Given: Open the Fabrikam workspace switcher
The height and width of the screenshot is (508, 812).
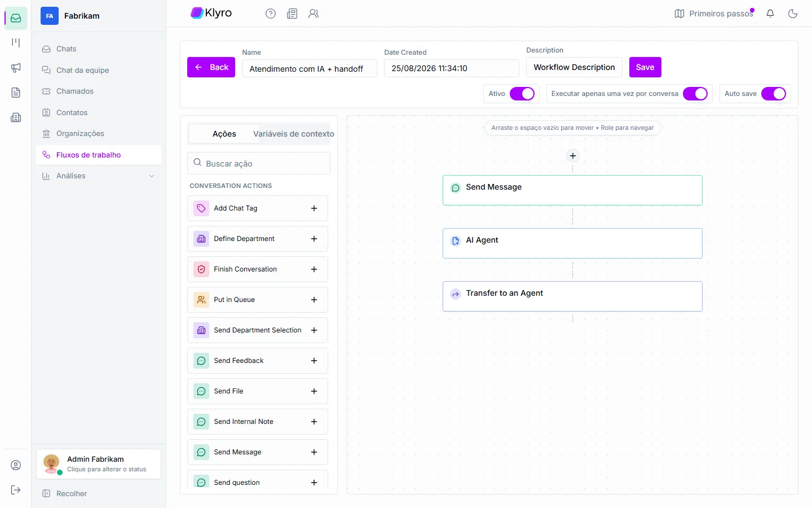Looking at the screenshot, I should point(99,16).
